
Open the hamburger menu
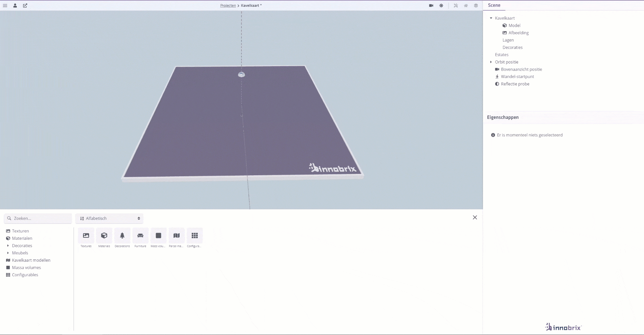pyautogui.click(x=5, y=5)
